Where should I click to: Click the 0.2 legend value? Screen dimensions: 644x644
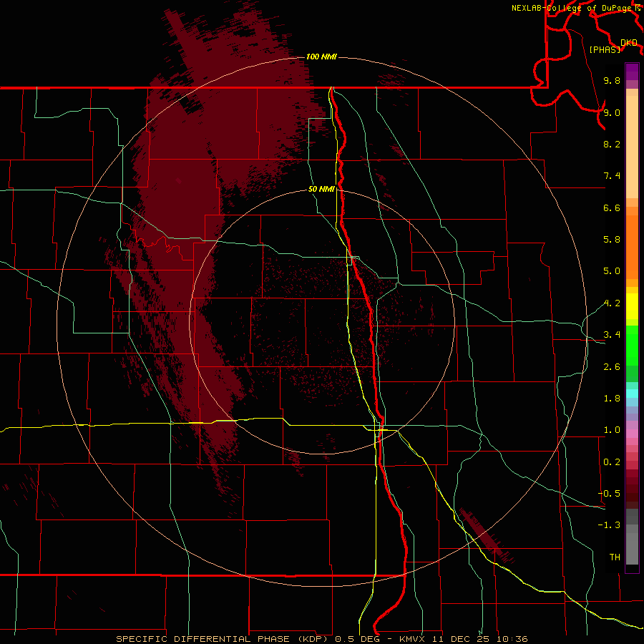pyautogui.click(x=612, y=462)
